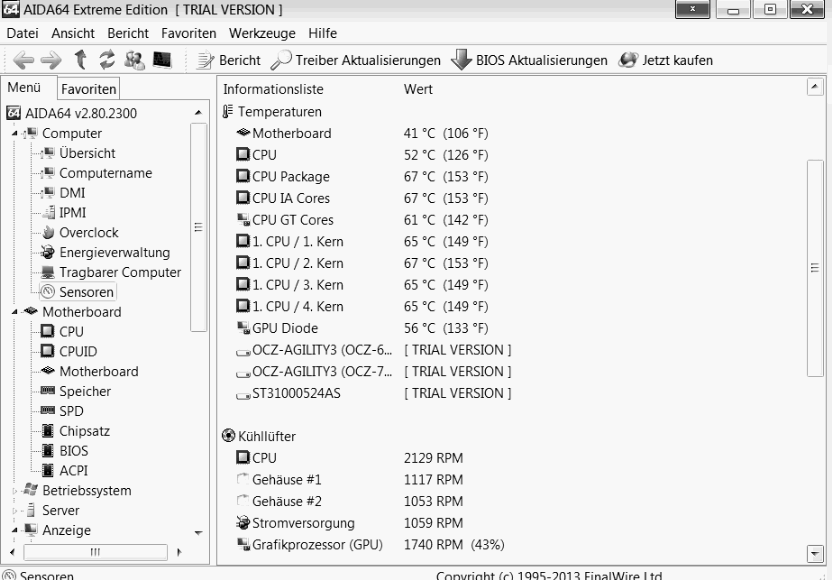Open Treiber Aktualisierungen
The height and width of the screenshot is (580, 832).
[x=356, y=60]
